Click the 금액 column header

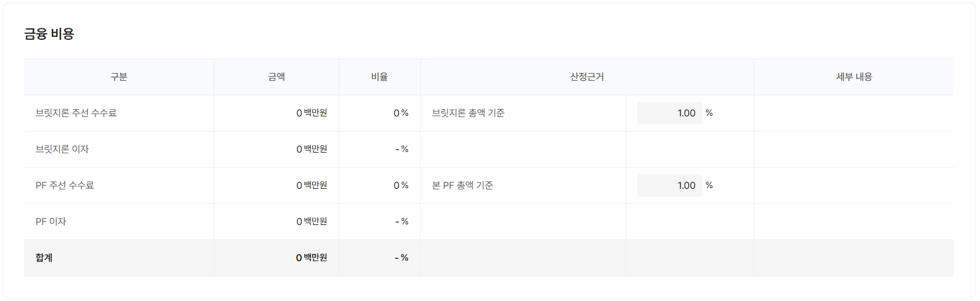click(x=277, y=77)
